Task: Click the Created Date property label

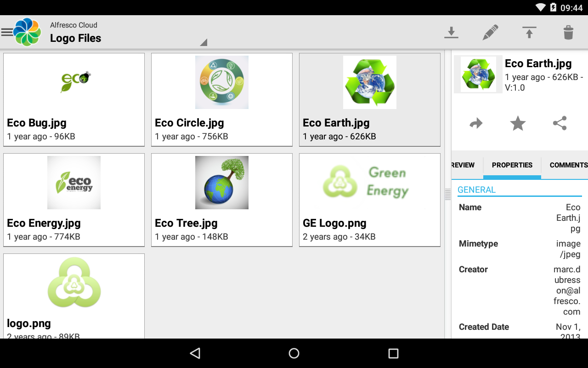Action: [x=484, y=327]
